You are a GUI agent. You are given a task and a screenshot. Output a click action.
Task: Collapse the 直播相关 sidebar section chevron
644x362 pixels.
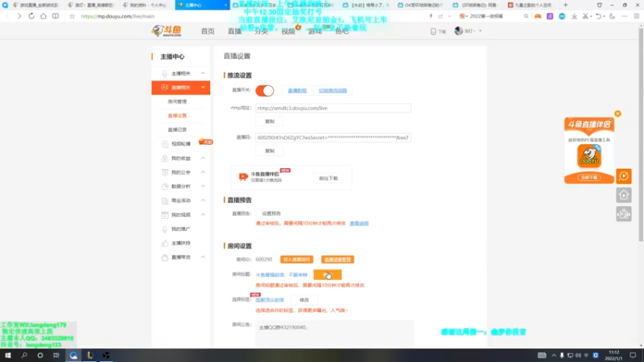pos(203,88)
